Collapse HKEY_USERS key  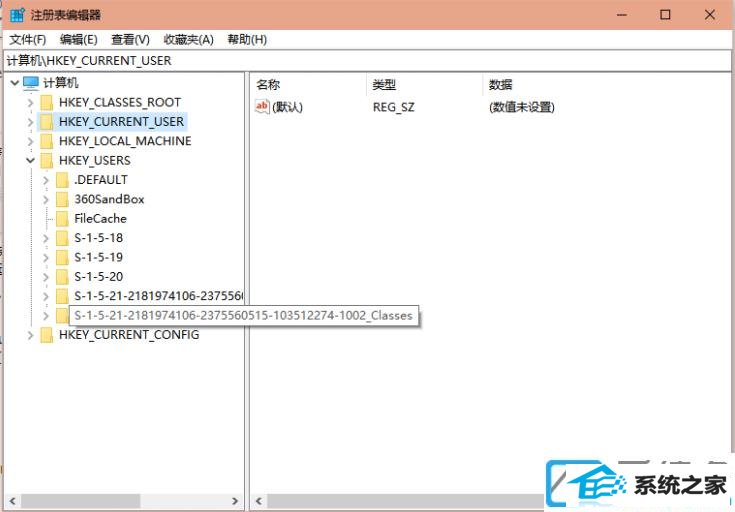click(30, 160)
